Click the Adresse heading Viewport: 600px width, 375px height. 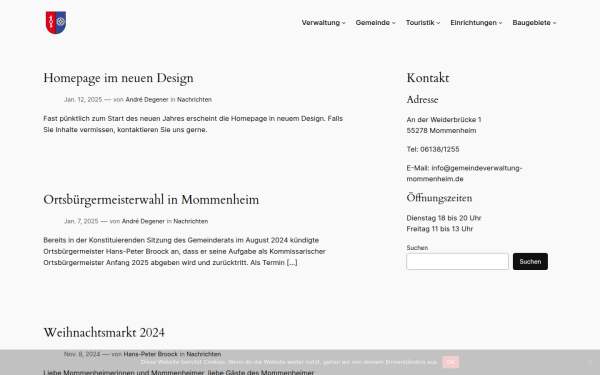tap(422, 100)
